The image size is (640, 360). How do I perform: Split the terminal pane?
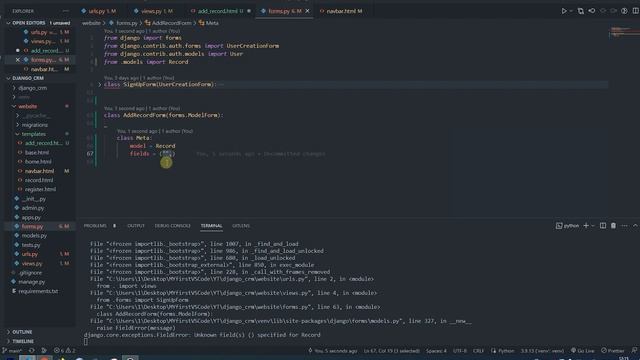coord(603,225)
